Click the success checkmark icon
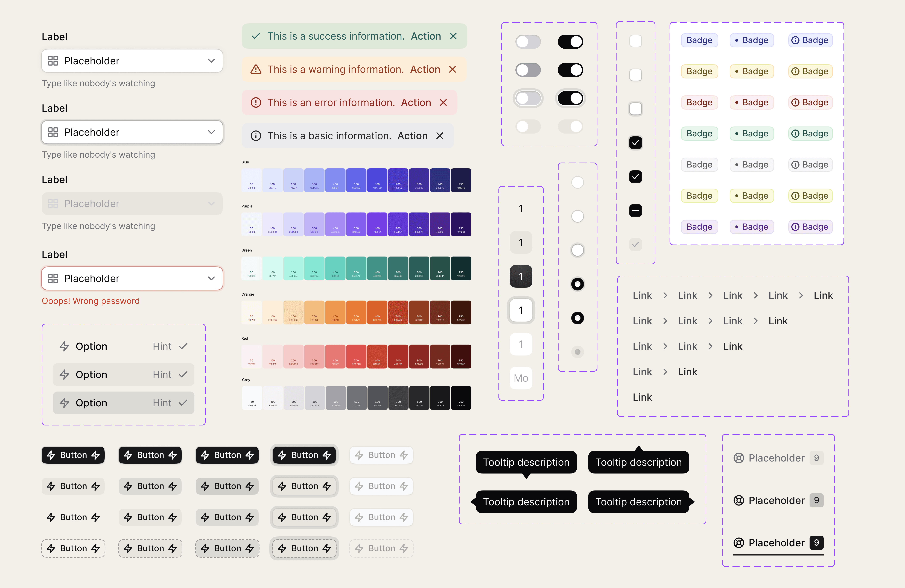Viewport: 905px width, 588px height. click(256, 36)
